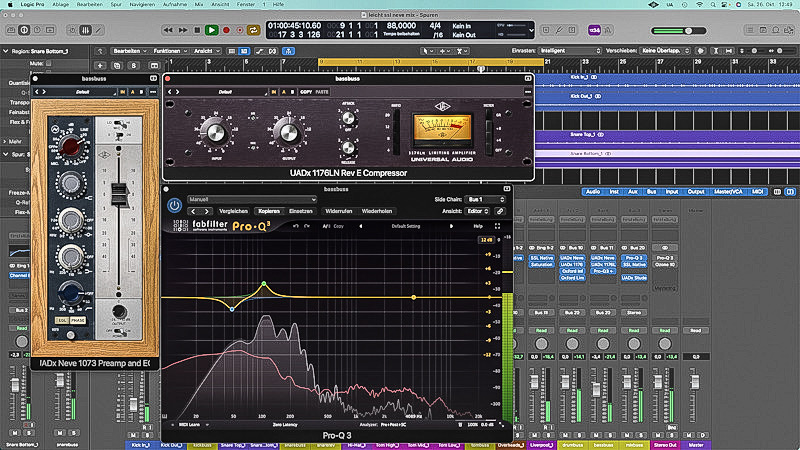The width and height of the screenshot is (800, 450).
Task: Click Vergleichen in Pro-Q 3 header
Action: [x=233, y=211]
